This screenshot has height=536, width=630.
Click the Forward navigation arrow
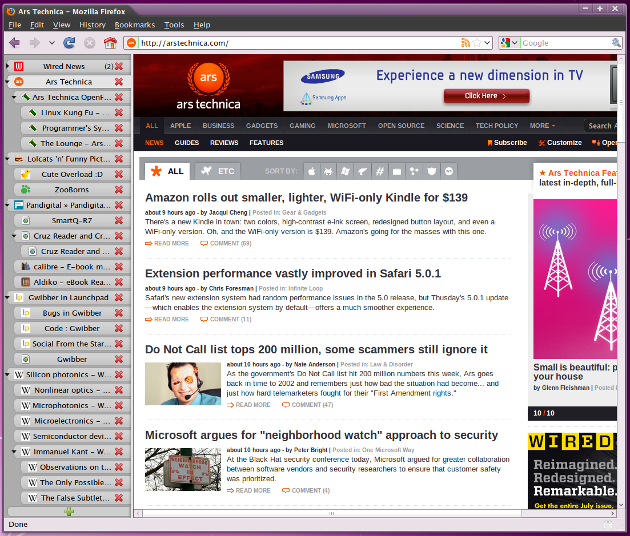tap(35, 43)
